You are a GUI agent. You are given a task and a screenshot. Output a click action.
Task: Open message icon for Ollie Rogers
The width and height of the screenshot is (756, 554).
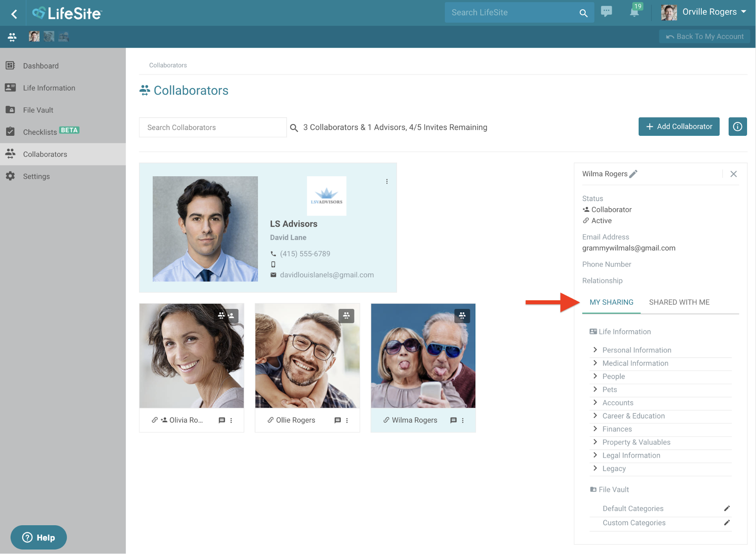(x=338, y=420)
